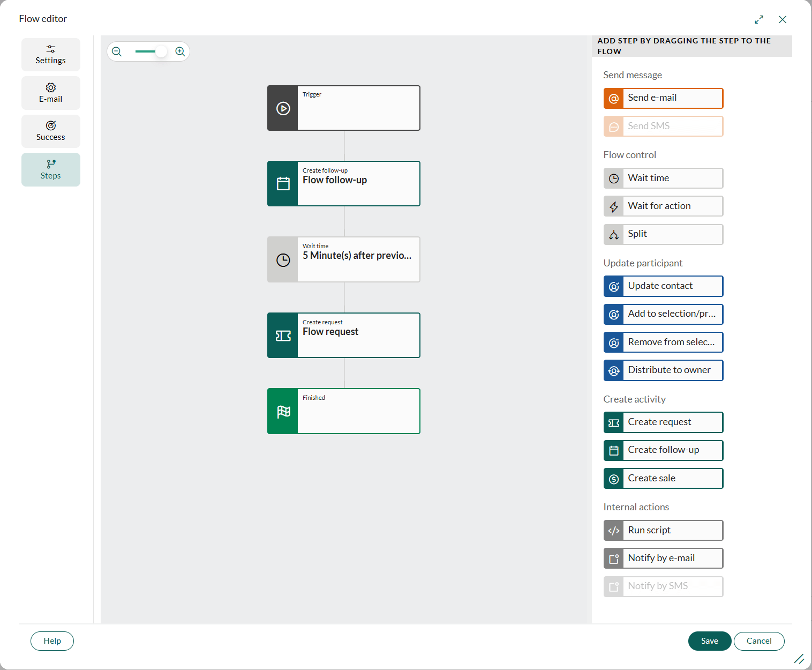This screenshot has width=812, height=670.
Task: Open the Success tab
Action: pyautogui.click(x=51, y=131)
